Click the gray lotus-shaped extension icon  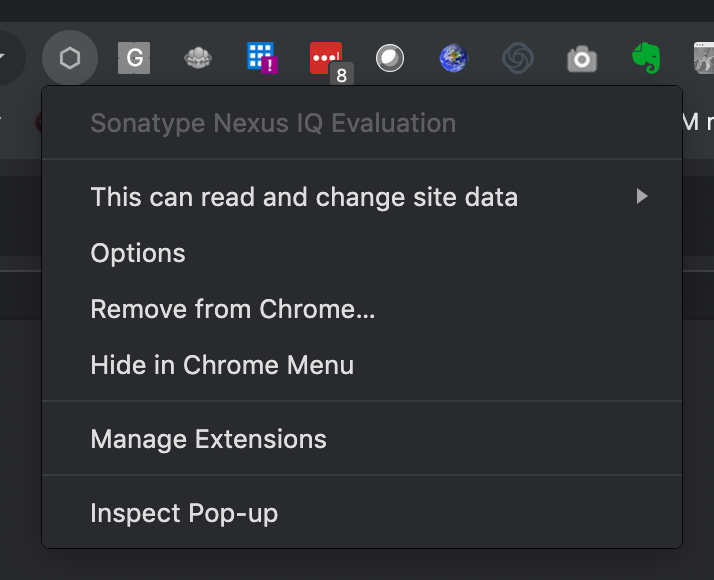(x=198, y=58)
